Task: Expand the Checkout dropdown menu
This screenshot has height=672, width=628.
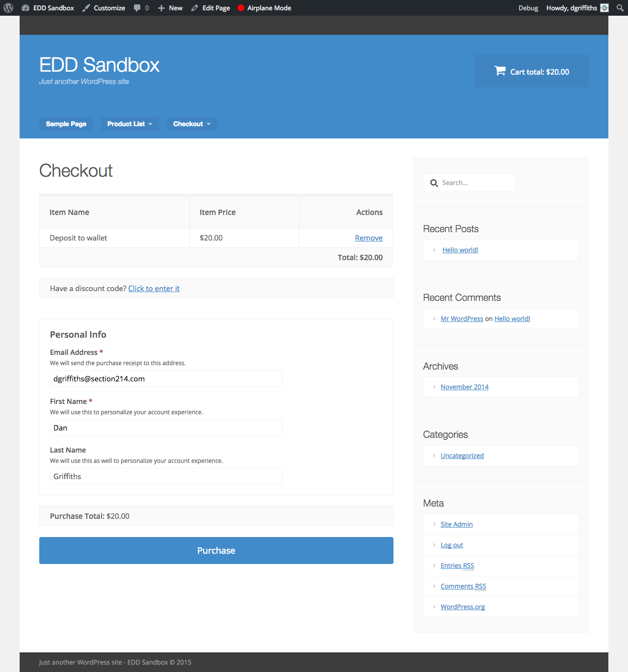Action: click(x=191, y=124)
